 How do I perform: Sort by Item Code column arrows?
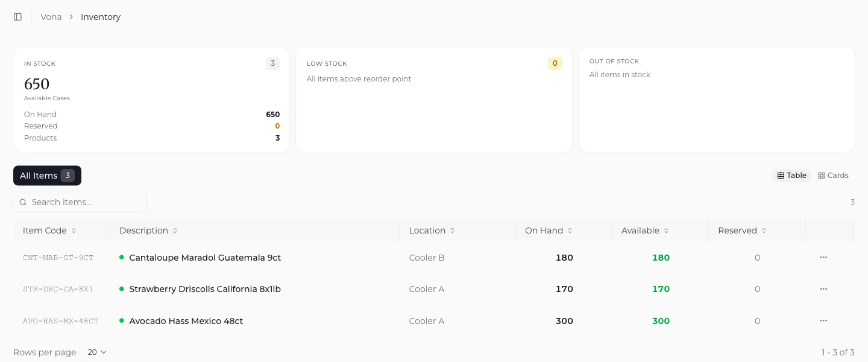74,230
